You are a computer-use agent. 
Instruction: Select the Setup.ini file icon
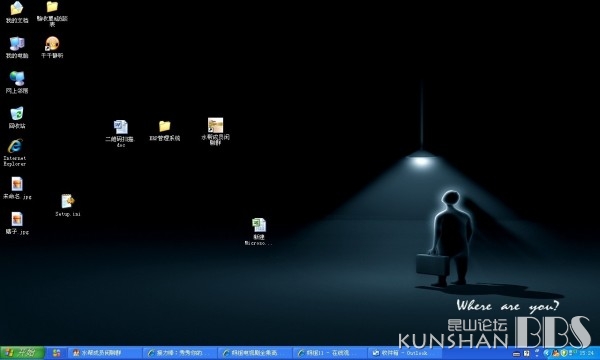(68, 205)
